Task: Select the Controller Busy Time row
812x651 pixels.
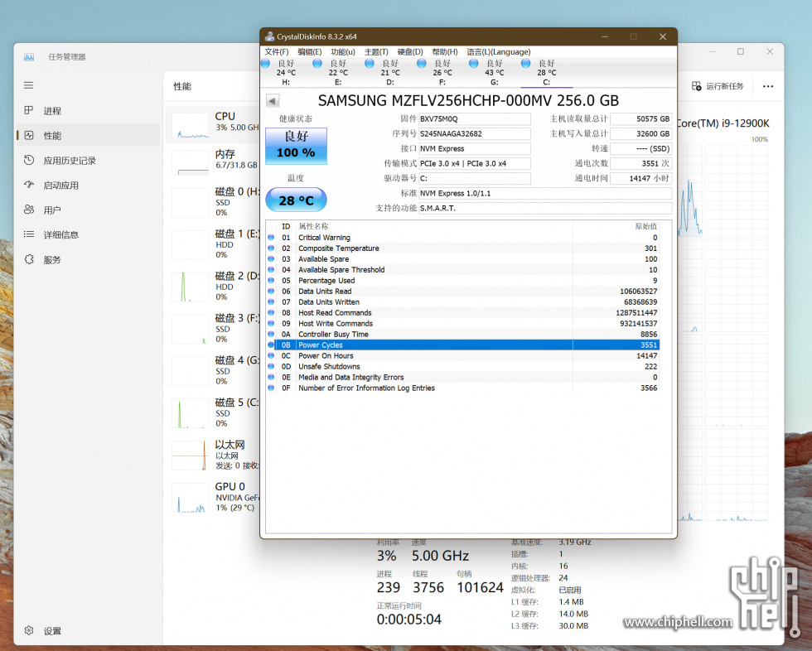Action: click(462, 335)
